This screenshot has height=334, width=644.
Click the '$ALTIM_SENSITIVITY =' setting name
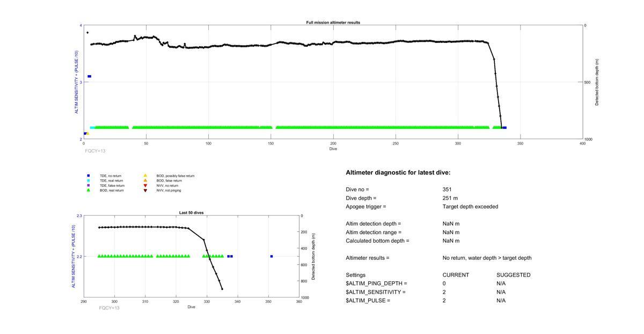(376, 292)
